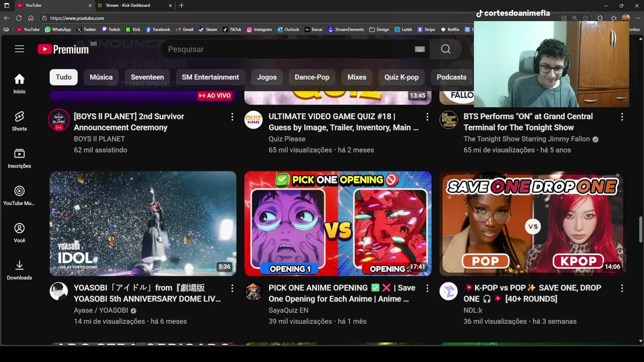Viewport: 644px width, 362px height.
Task: Select the Mixes filter chip
Action: click(357, 77)
